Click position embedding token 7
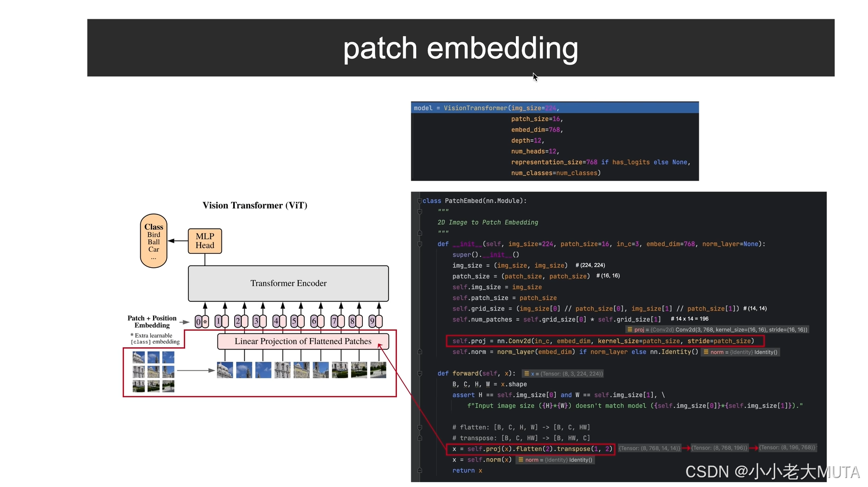The width and height of the screenshot is (868, 487). click(338, 321)
